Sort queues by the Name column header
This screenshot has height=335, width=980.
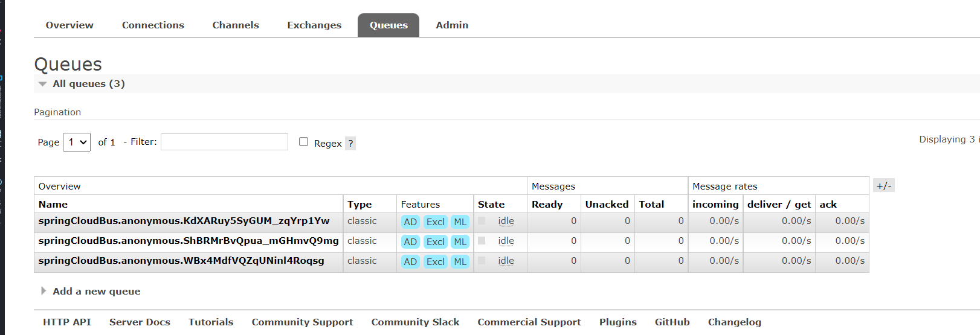point(53,205)
